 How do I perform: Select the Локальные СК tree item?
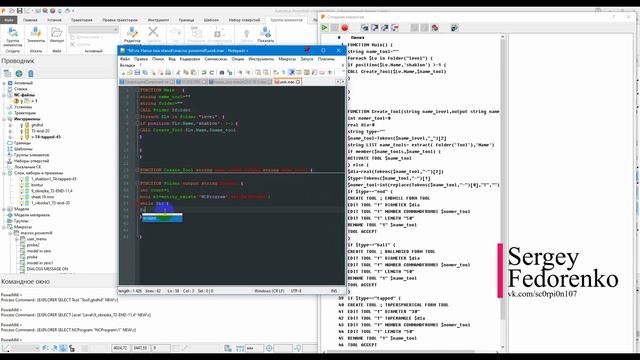[27, 167]
